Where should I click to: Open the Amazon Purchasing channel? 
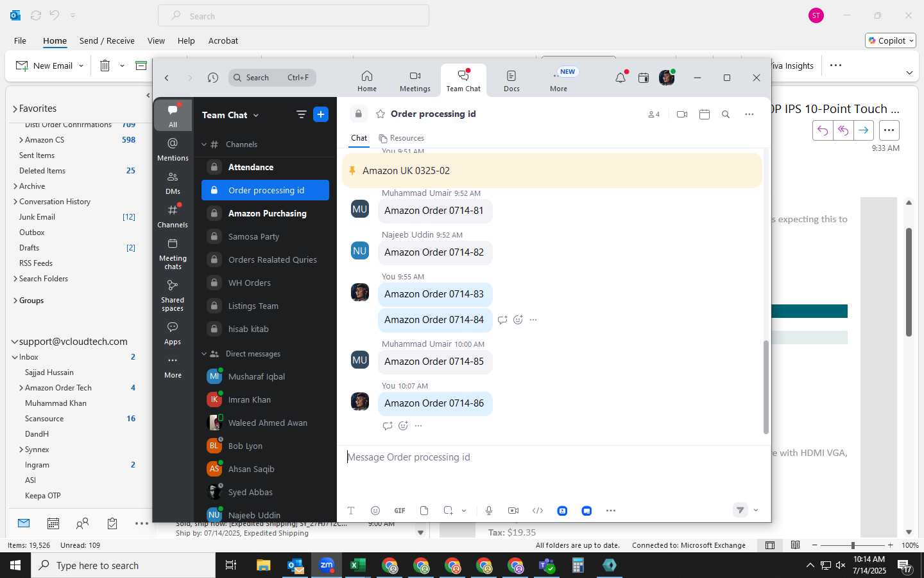[265, 213]
